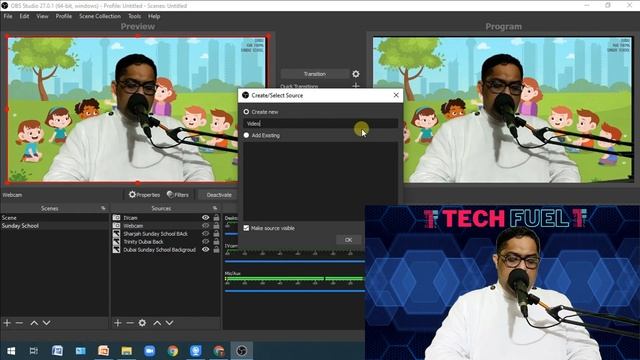Image resolution: width=640 pixels, height=360 pixels.
Task: Select the Create new radio button
Action: coord(246,111)
